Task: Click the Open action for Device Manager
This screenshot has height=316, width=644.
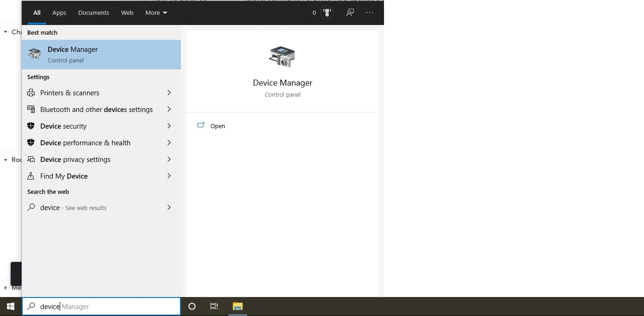Action: [x=217, y=126]
